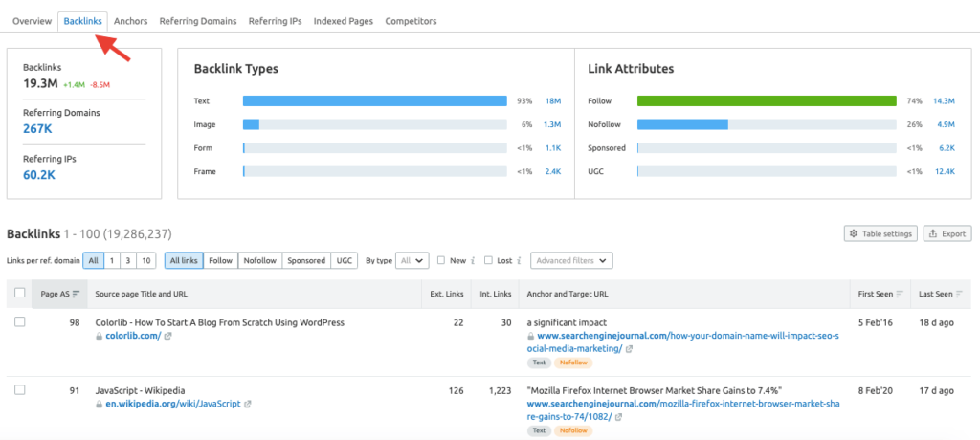980x440 pixels.
Task: Check the select-all checkbox in table header
Action: pyautogui.click(x=19, y=293)
